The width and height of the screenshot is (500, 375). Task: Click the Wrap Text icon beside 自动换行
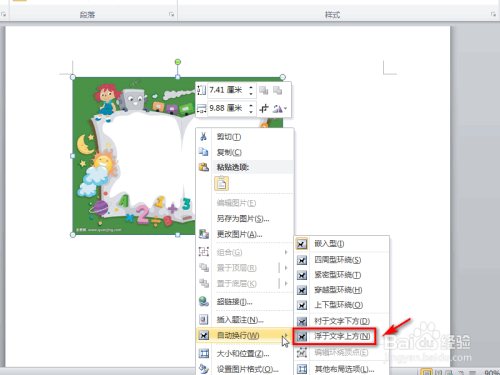204,335
